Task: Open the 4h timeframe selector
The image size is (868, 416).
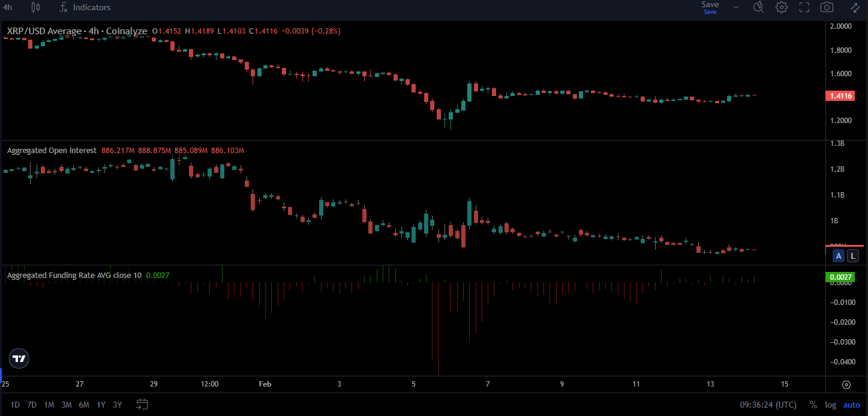Action: coord(7,7)
